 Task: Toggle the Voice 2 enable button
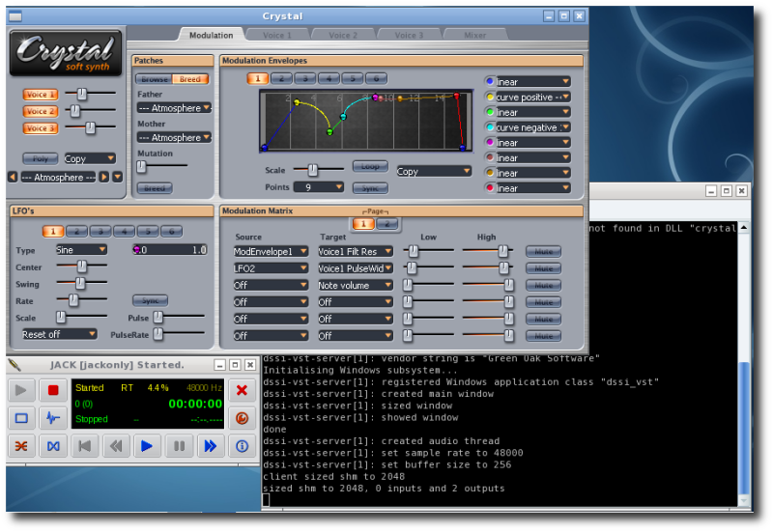pyautogui.click(x=41, y=111)
